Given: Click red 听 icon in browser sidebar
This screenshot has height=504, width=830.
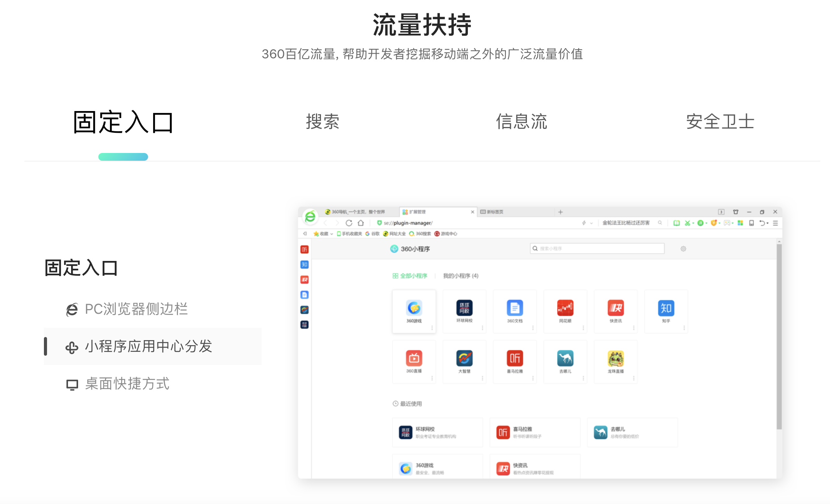Looking at the screenshot, I should tap(305, 249).
